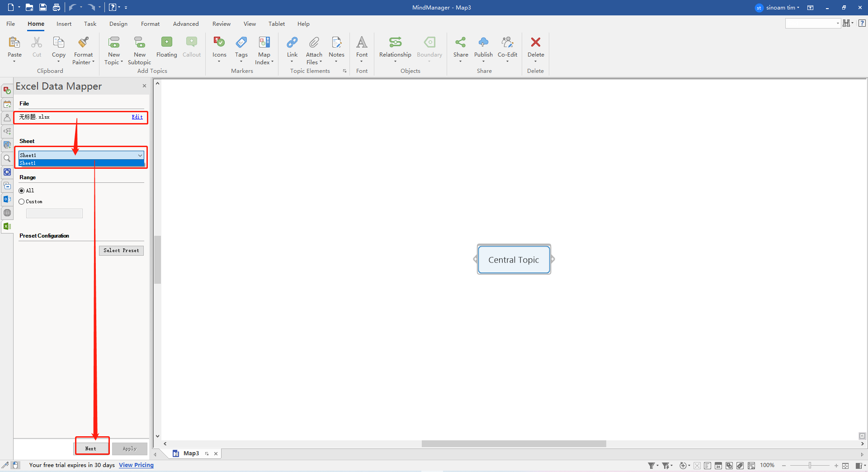868x472 pixels.
Task: Expand the Attach Files dropdown arrow
Action: [321, 62]
